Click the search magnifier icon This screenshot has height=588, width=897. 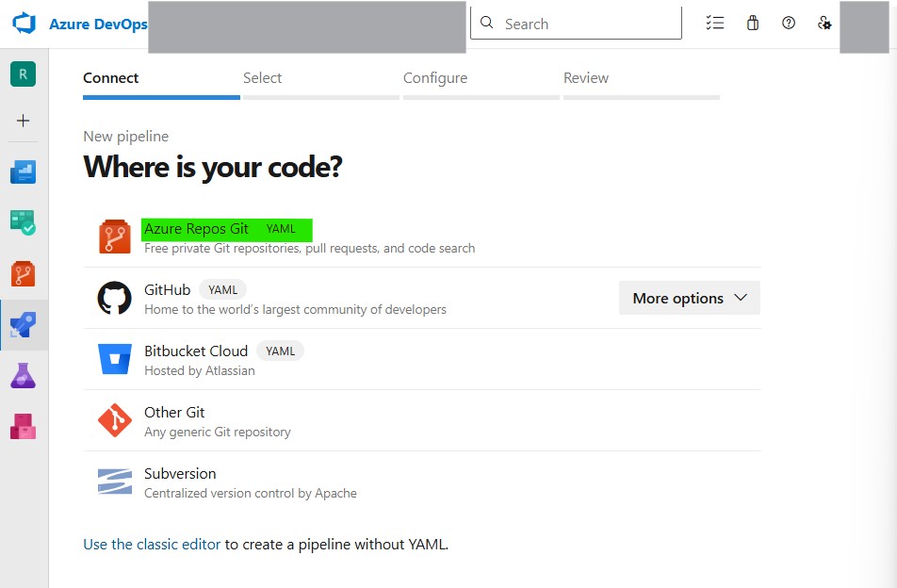487,23
